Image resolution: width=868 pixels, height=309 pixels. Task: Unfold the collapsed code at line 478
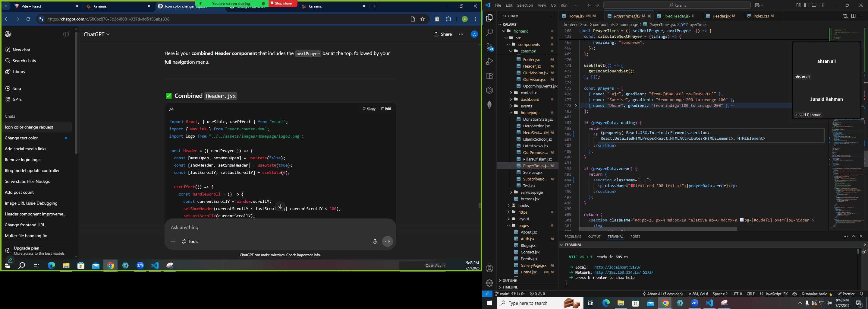point(576,106)
